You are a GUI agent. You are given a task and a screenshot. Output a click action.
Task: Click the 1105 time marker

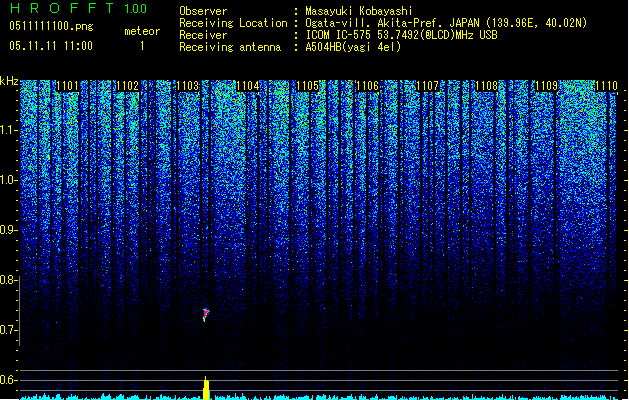(307, 86)
